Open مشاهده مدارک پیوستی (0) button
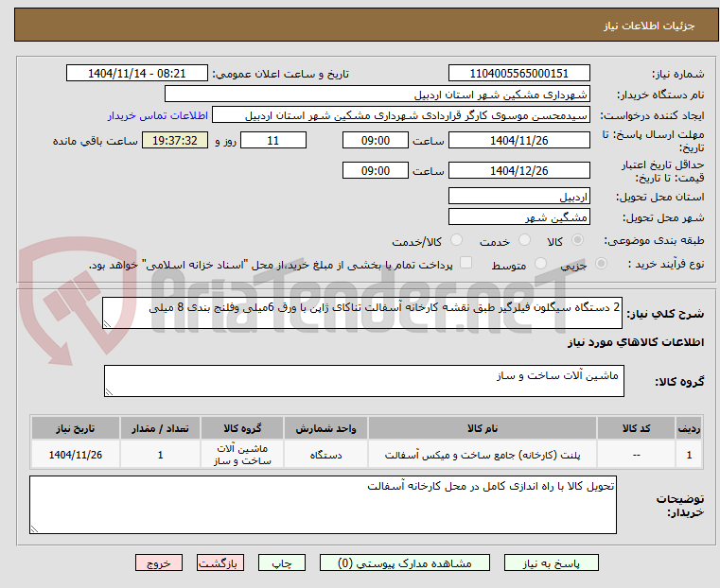Viewport: 720px width, 588px height. coord(405,562)
